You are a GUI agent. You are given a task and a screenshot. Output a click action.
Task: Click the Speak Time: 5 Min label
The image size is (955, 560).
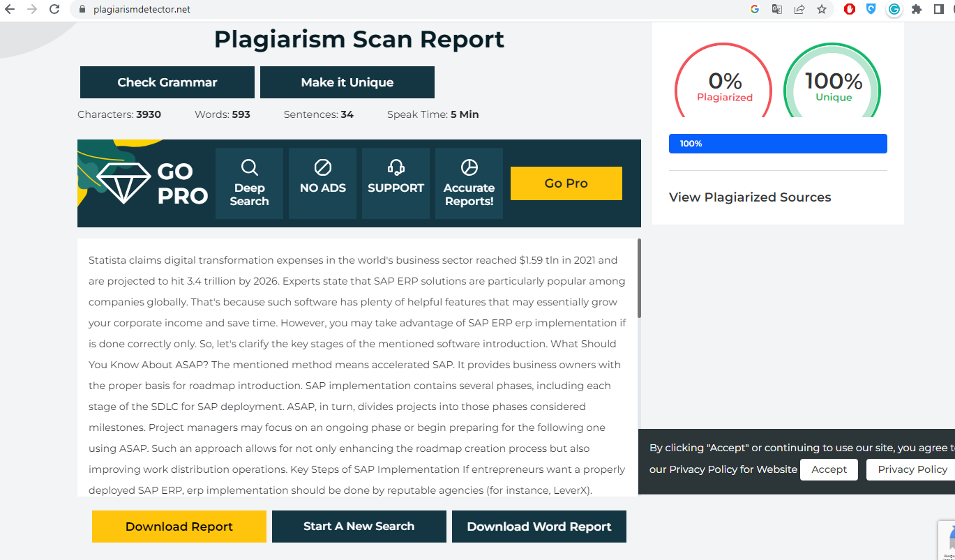click(x=433, y=114)
